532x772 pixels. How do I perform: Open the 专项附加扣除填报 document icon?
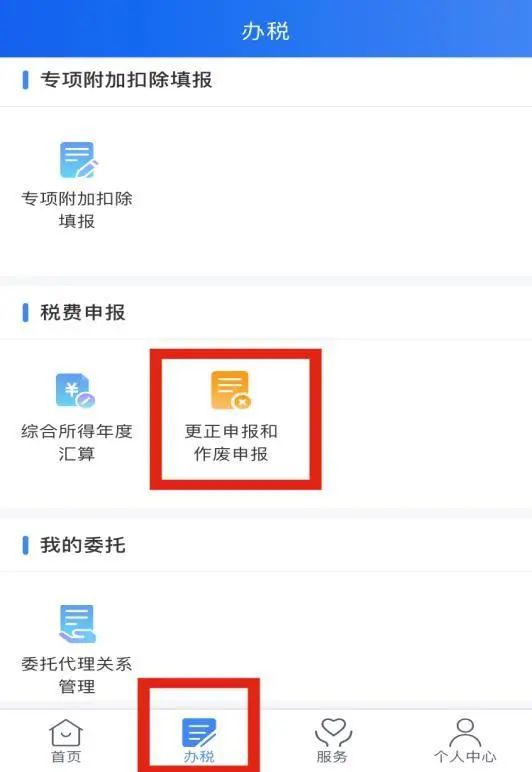(x=78, y=160)
